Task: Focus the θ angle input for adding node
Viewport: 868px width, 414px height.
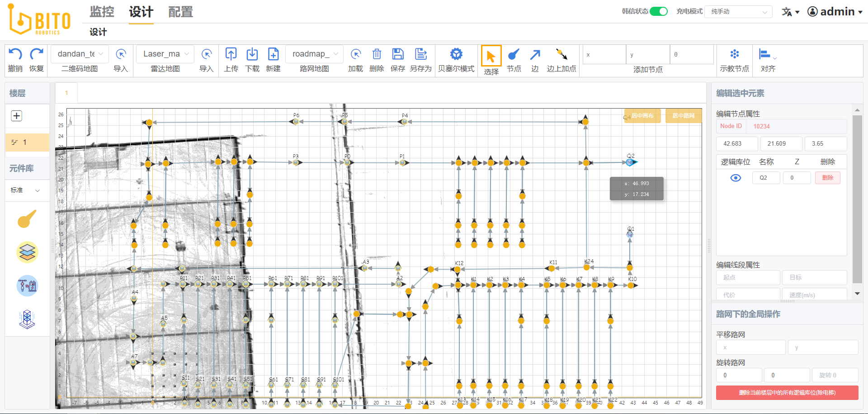Action: pos(692,55)
